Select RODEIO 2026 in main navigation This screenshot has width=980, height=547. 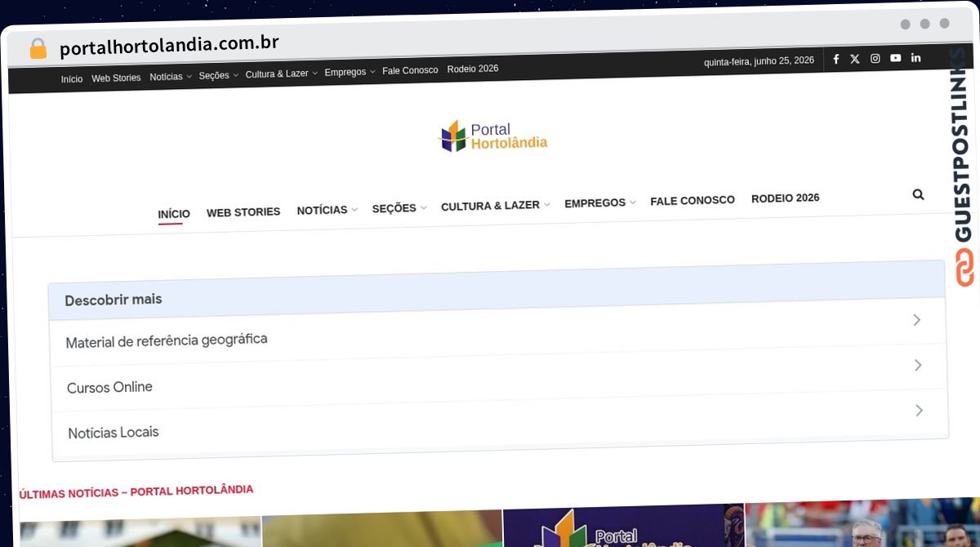tap(785, 198)
